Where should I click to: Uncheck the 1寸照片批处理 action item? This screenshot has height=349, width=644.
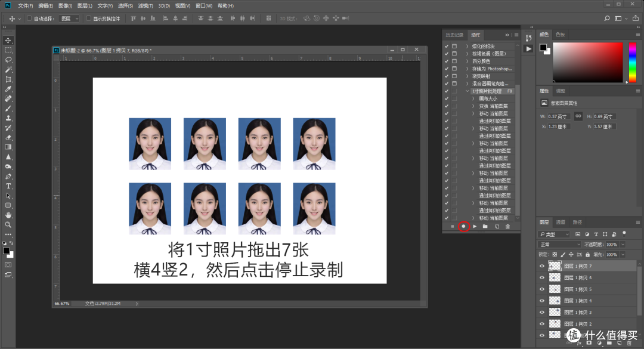pos(446,91)
